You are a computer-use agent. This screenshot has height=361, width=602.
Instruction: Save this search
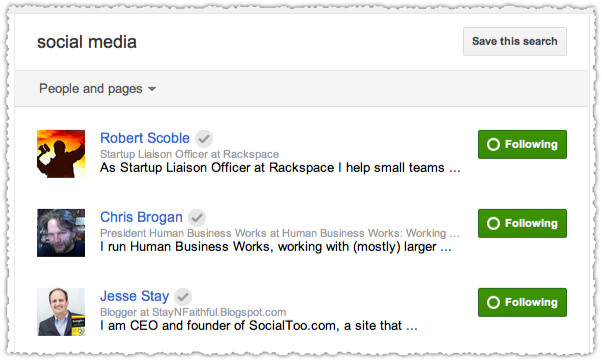click(x=514, y=41)
